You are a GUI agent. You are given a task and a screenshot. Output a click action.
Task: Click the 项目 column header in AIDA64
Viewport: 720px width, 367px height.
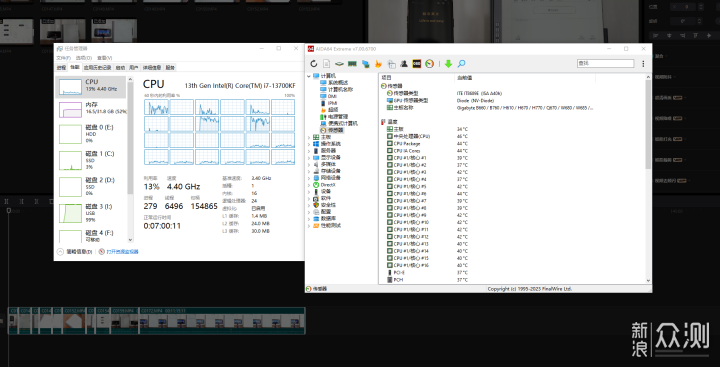(416, 78)
